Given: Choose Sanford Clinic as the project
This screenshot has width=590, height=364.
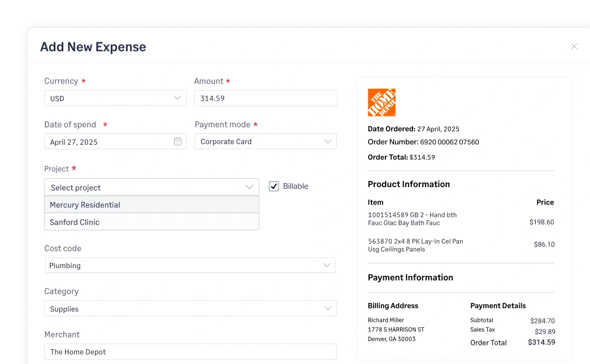Looking at the screenshot, I should (151, 221).
